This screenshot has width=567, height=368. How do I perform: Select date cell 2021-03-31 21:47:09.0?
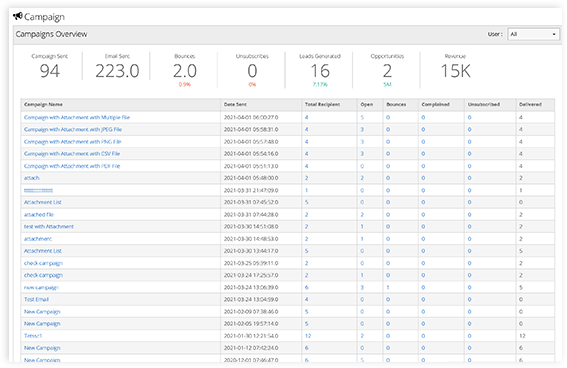pos(251,191)
